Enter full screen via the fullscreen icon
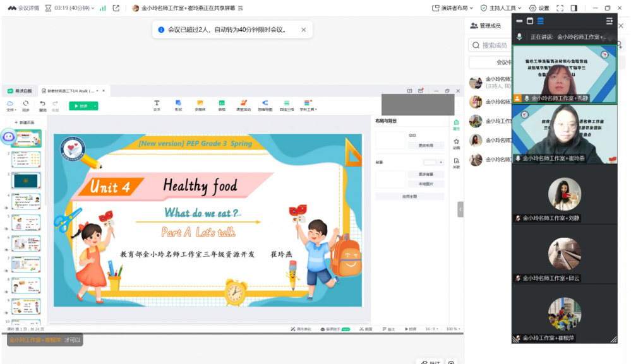Viewport: 631px width, 364px height. [560, 8]
